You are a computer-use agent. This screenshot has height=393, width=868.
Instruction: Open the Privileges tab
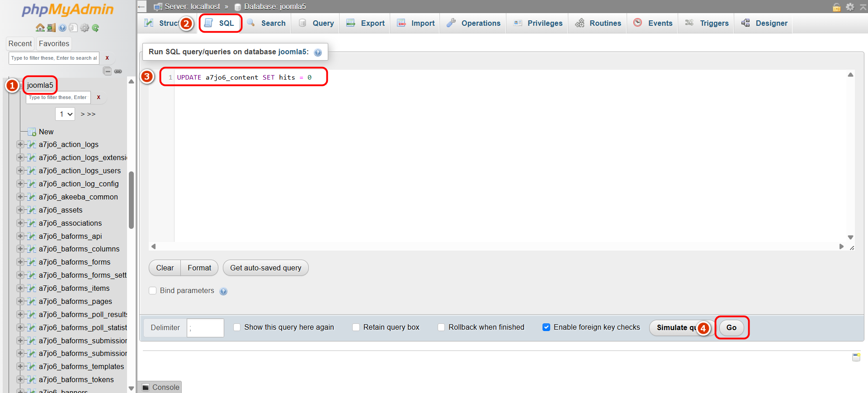pyautogui.click(x=538, y=23)
